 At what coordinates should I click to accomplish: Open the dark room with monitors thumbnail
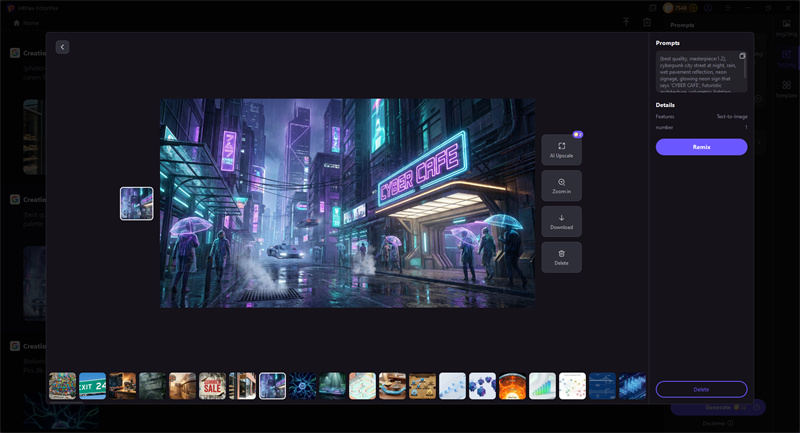pyautogui.click(x=122, y=386)
